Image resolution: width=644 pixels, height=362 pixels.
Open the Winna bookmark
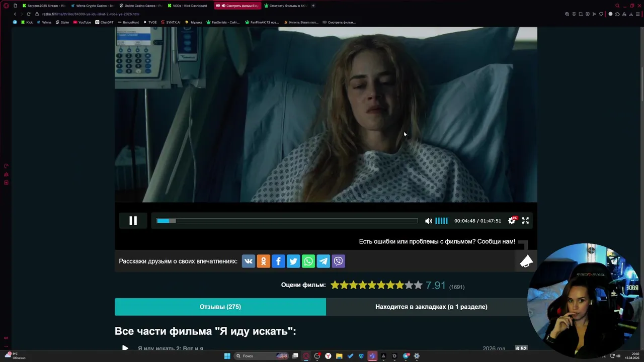click(x=44, y=22)
